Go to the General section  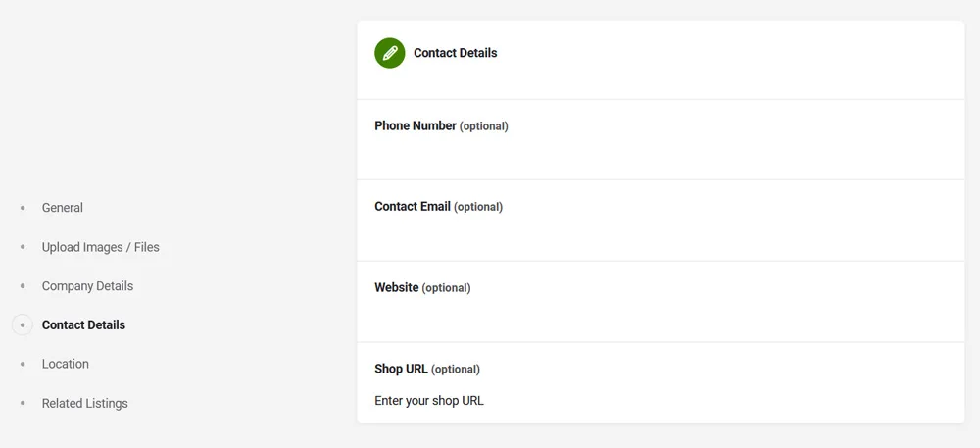pyautogui.click(x=63, y=208)
